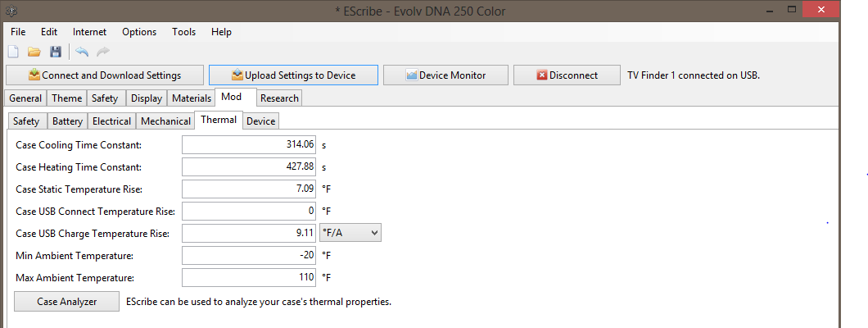Click the EScribe app icon in title bar

pyautogui.click(x=12, y=10)
